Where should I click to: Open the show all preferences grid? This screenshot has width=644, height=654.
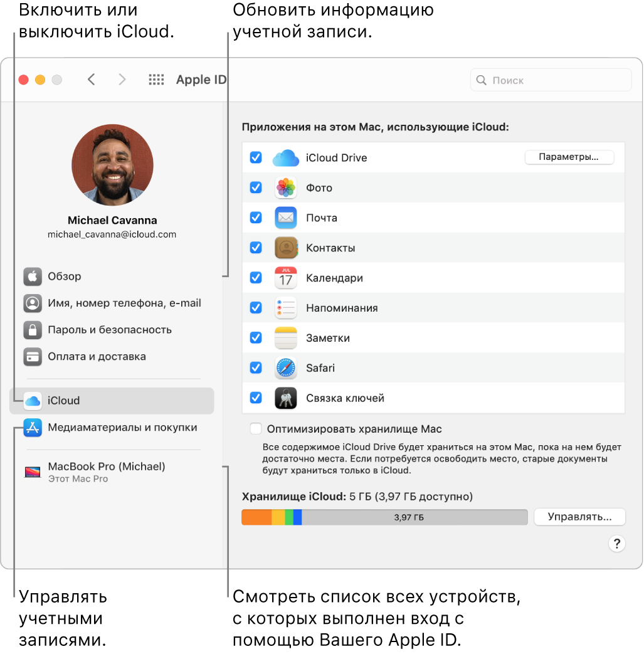(156, 80)
